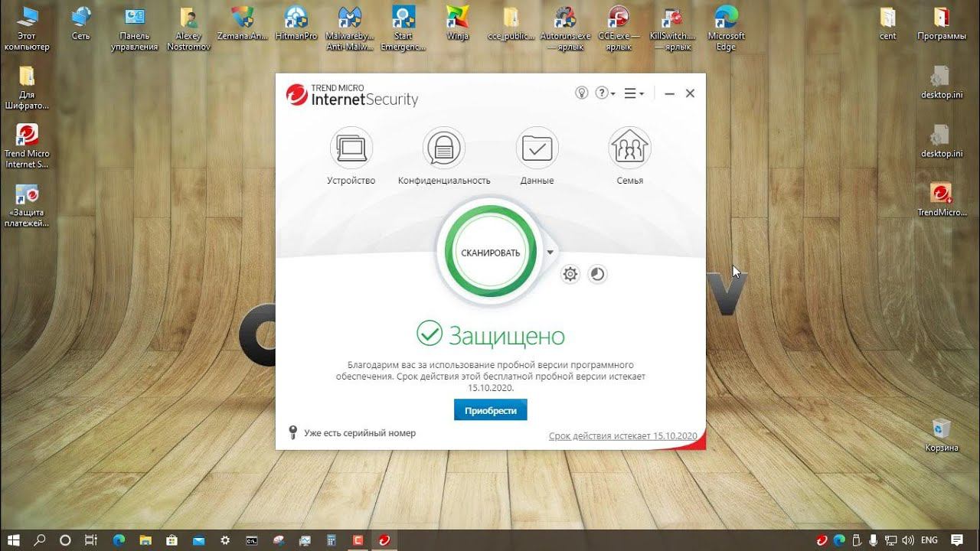The image size is (980, 551).
Task: Open Cortana circle on taskbar
Action: pos(65,540)
